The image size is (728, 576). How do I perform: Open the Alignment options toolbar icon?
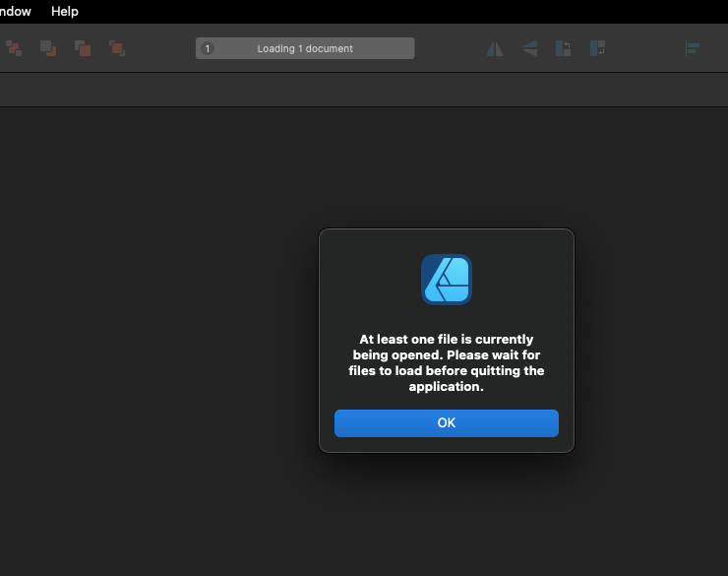coord(693,48)
